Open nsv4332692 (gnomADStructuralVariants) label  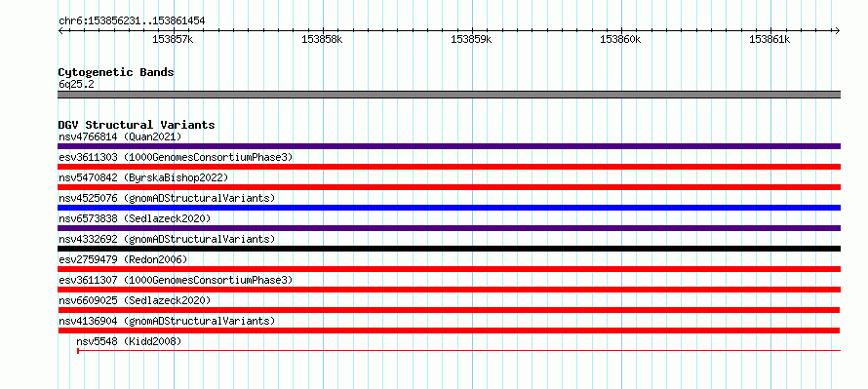tap(167, 239)
